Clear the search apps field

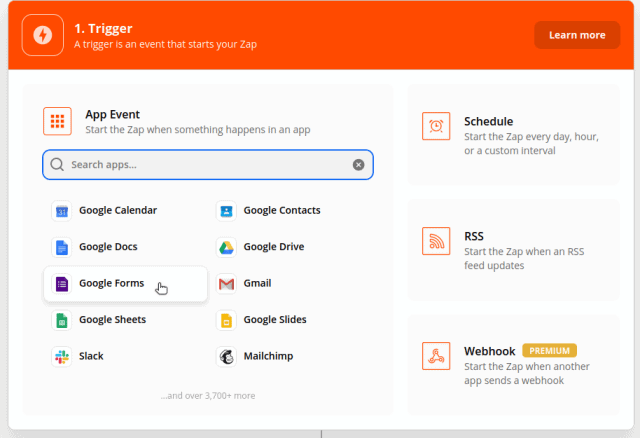(359, 165)
